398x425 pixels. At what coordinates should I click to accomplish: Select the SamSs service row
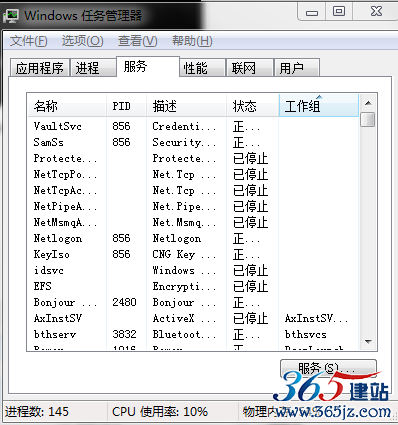tap(193, 142)
